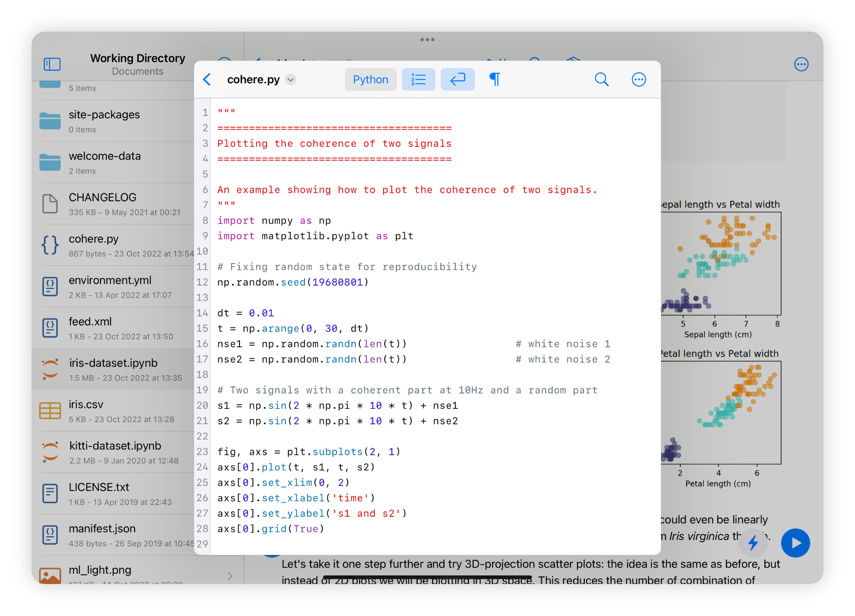Toggle invisible characters pilcrow
This screenshot has width=855, height=616.
(x=495, y=79)
